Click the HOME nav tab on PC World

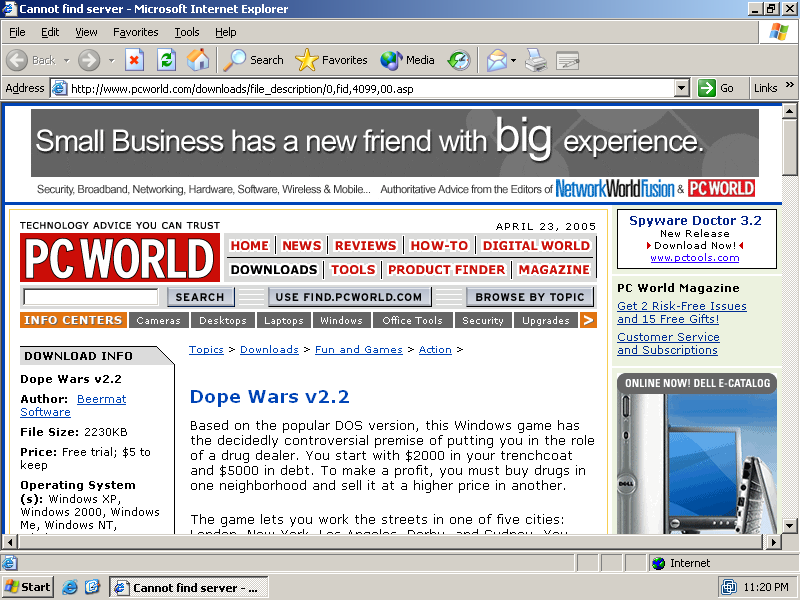249,245
